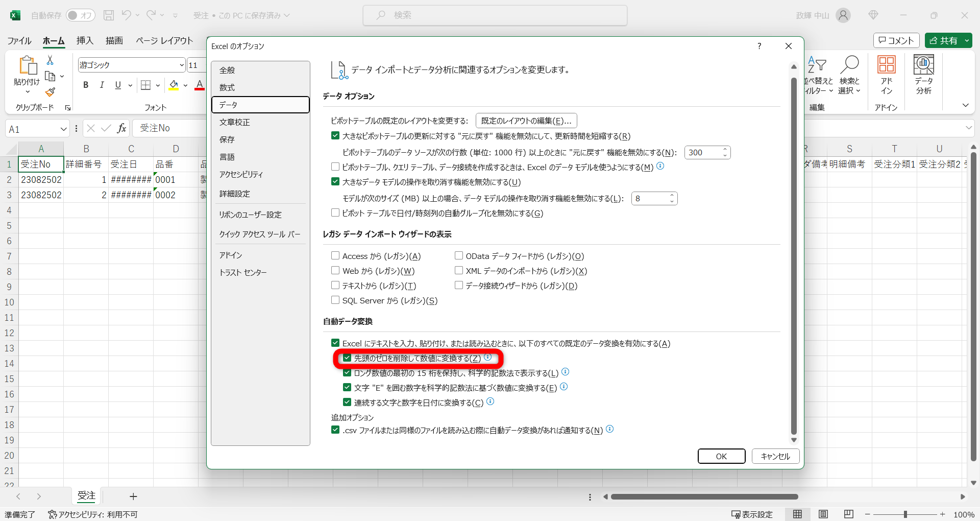
Task: Click the Format Painter brush icon
Action: click(x=50, y=92)
